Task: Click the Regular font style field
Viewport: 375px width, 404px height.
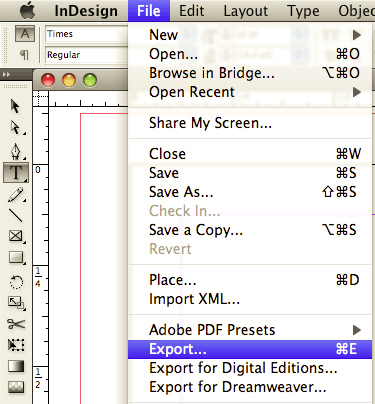Action: click(x=86, y=55)
